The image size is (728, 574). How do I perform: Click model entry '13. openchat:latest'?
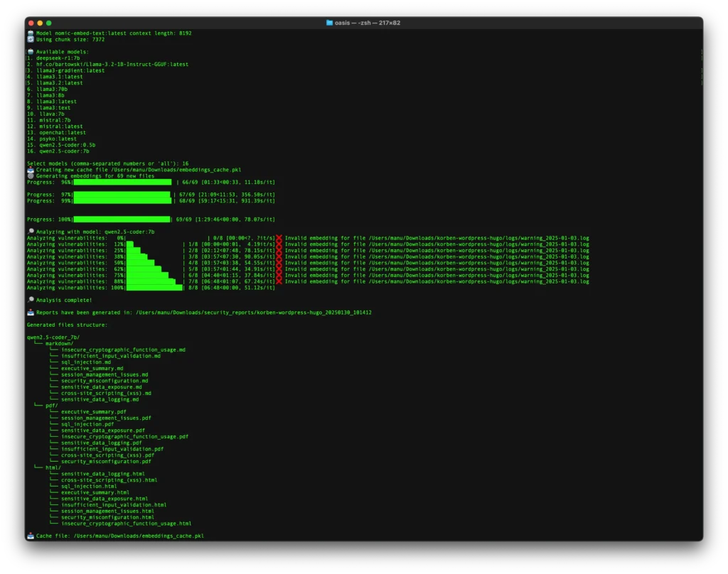point(56,132)
